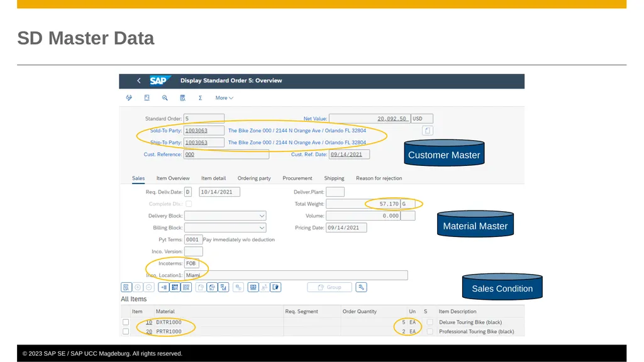
Task: Click the Ship-To Party 1003063 field
Action: pyautogui.click(x=204, y=143)
